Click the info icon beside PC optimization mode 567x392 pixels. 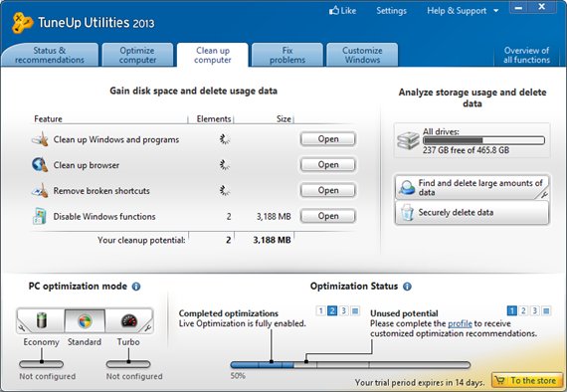pyautogui.click(x=136, y=287)
